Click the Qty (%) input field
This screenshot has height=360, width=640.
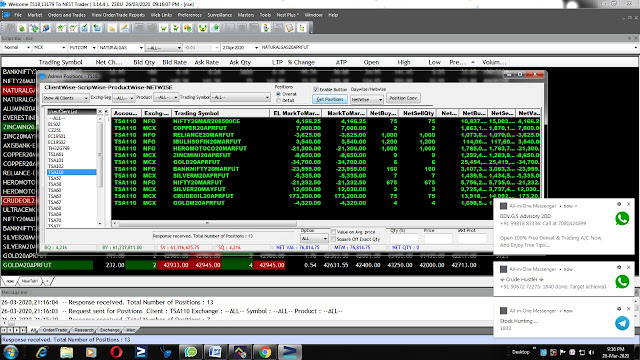pyautogui.click(x=404, y=238)
